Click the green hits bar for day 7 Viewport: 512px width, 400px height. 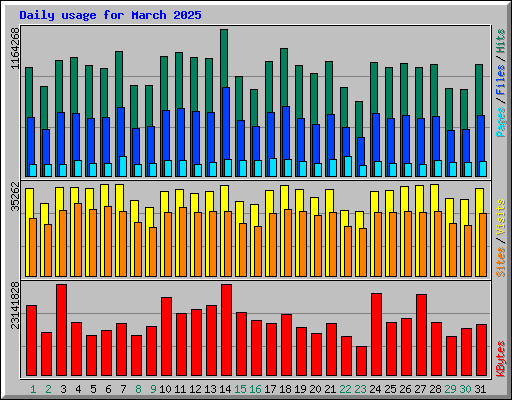[x=119, y=79]
